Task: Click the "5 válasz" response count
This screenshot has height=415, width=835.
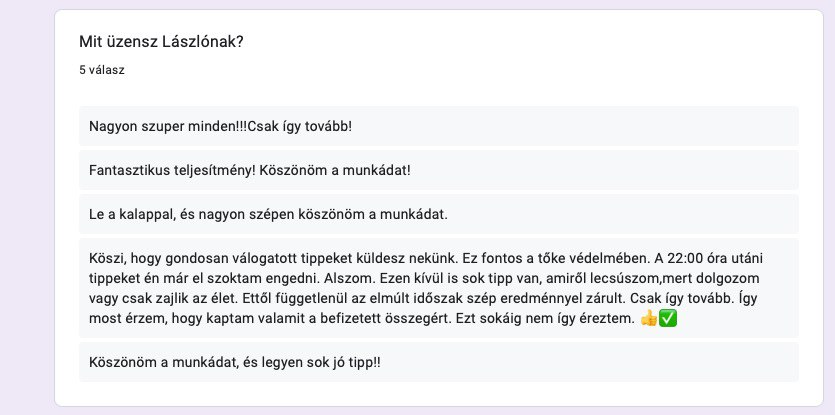Action: click(x=102, y=71)
